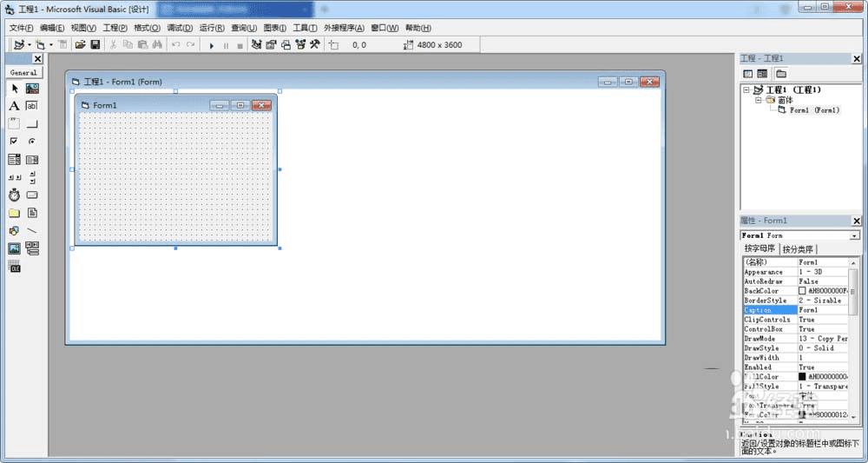Image resolution: width=868 pixels, height=463 pixels.
Task: Select the Shape control in toolbox
Action: tap(15, 230)
